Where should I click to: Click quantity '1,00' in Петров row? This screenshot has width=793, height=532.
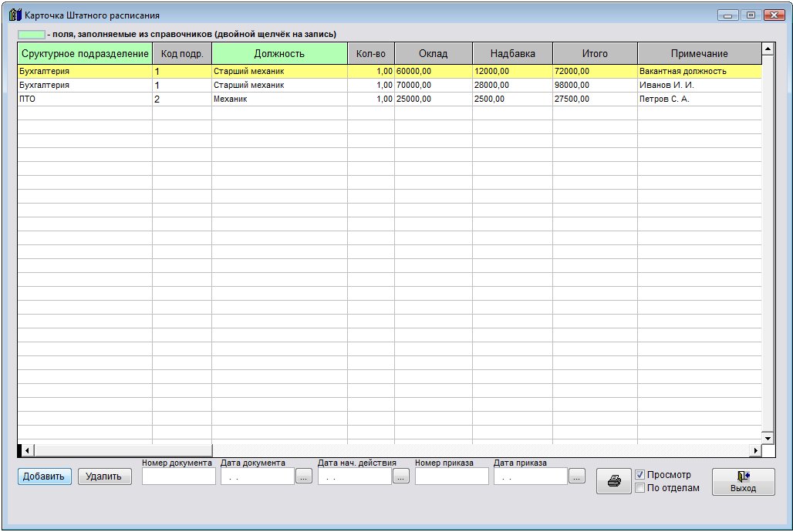tap(371, 99)
